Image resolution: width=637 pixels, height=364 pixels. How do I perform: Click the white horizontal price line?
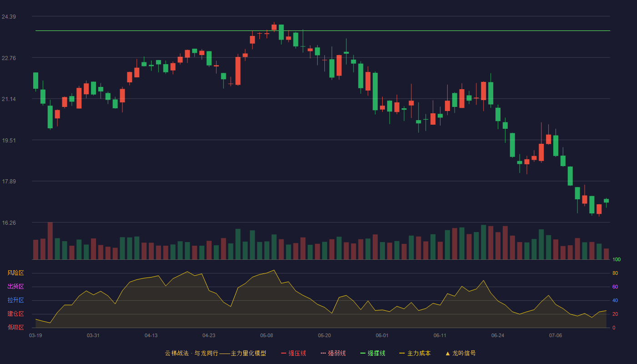tap(323, 31)
